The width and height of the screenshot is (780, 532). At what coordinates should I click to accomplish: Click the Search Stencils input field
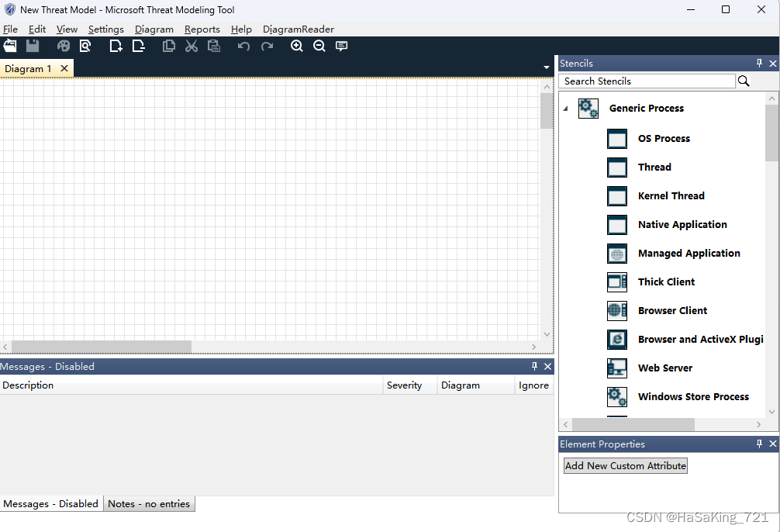pyautogui.click(x=647, y=81)
